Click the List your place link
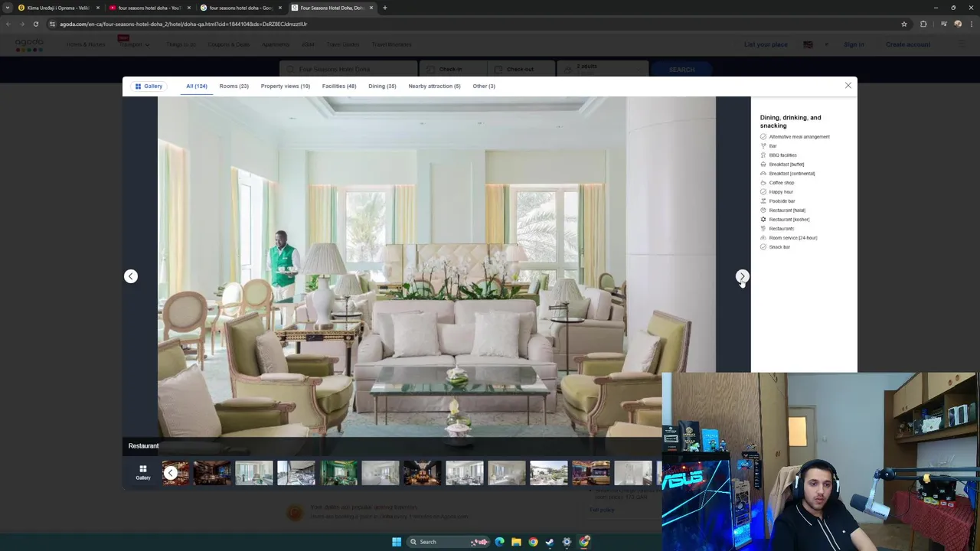Viewport: 980px width, 551px height. pyautogui.click(x=766, y=44)
